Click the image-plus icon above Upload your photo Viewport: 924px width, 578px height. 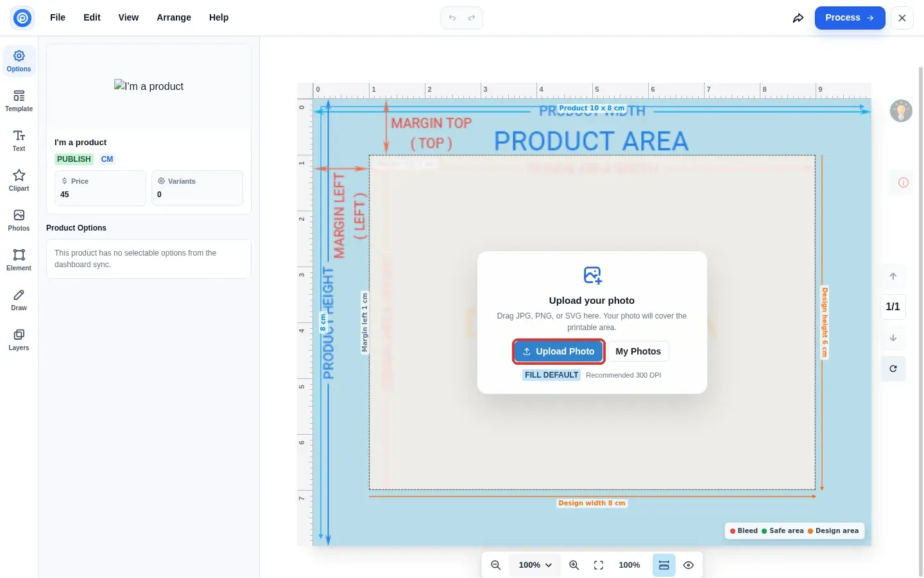592,276
